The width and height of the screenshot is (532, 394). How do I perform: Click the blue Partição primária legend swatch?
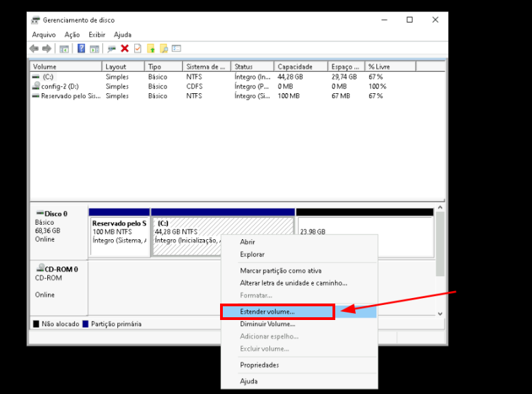(x=86, y=324)
